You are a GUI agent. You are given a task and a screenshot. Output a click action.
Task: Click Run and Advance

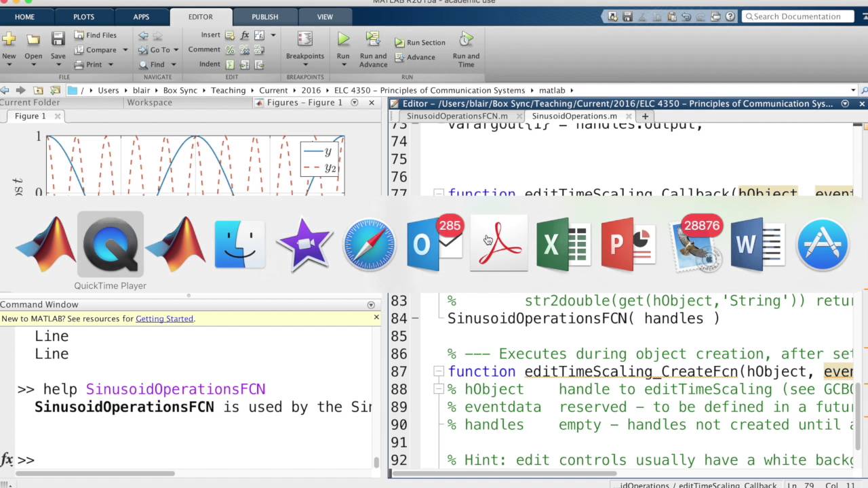point(373,49)
